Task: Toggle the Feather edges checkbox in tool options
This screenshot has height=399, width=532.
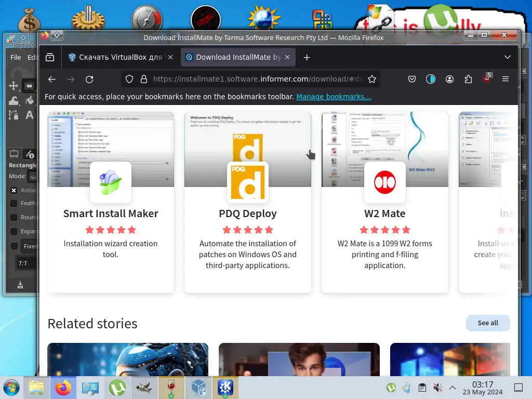Action: (x=14, y=203)
